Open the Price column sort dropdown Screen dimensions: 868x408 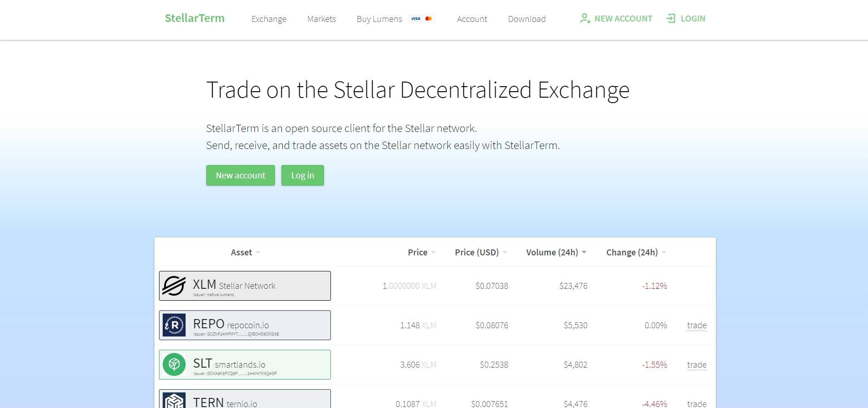click(x=434, y=252)
